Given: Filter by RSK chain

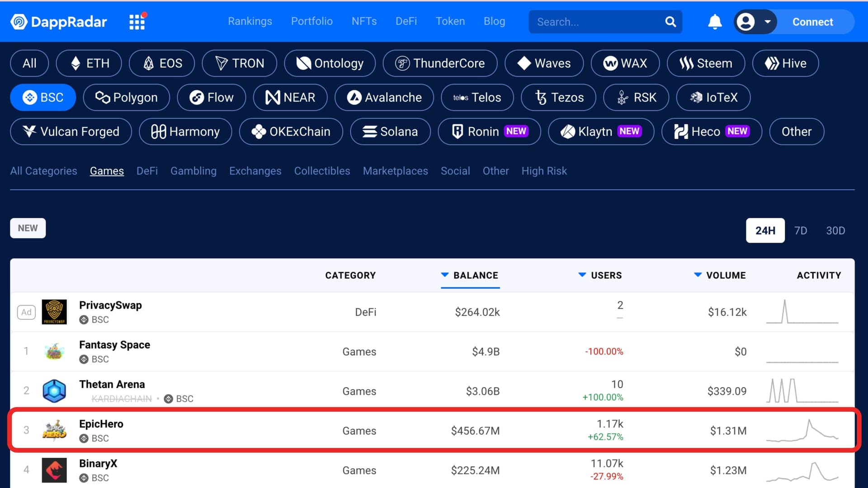Looking at the screenshot, I should (x=636, y=98).
